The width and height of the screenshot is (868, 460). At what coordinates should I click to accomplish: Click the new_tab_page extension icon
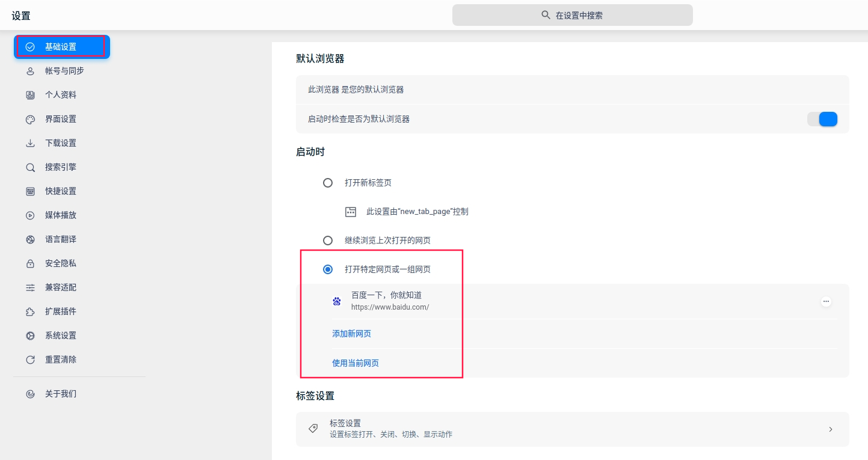(351, 212)
